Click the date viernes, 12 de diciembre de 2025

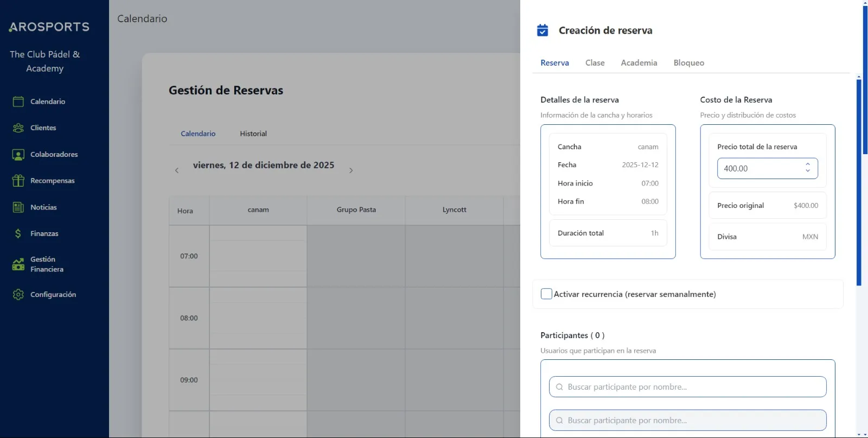click(264, 165)
